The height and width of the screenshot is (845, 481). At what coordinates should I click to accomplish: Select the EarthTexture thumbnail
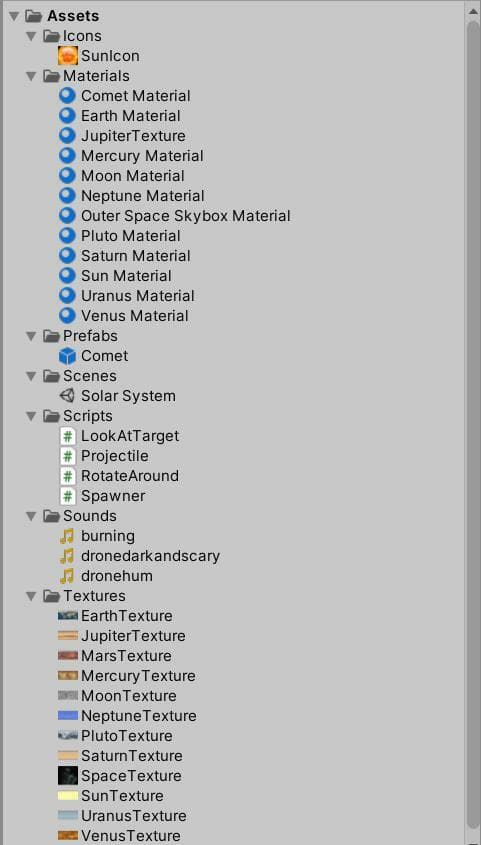point(68,615)
